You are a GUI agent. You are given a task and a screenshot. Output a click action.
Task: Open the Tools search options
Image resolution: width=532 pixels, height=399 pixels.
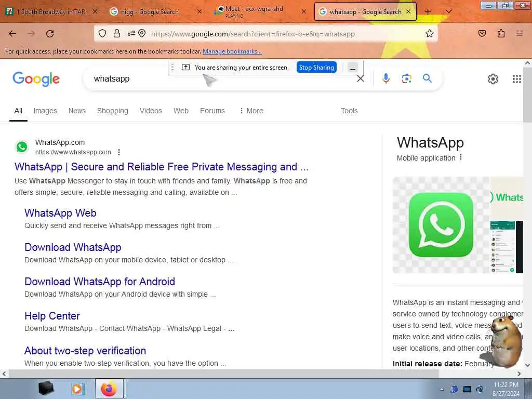pos(349,111)
